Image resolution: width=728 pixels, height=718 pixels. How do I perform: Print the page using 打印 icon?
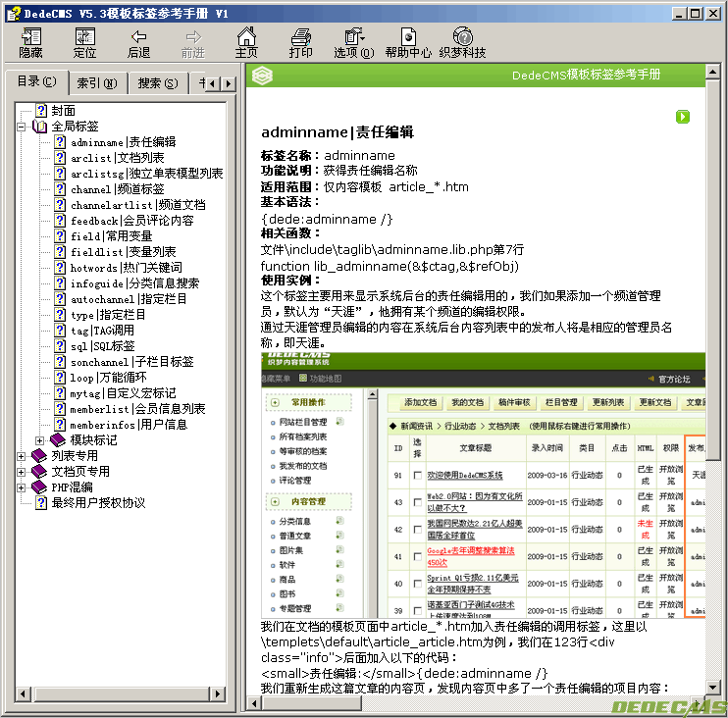300,43
